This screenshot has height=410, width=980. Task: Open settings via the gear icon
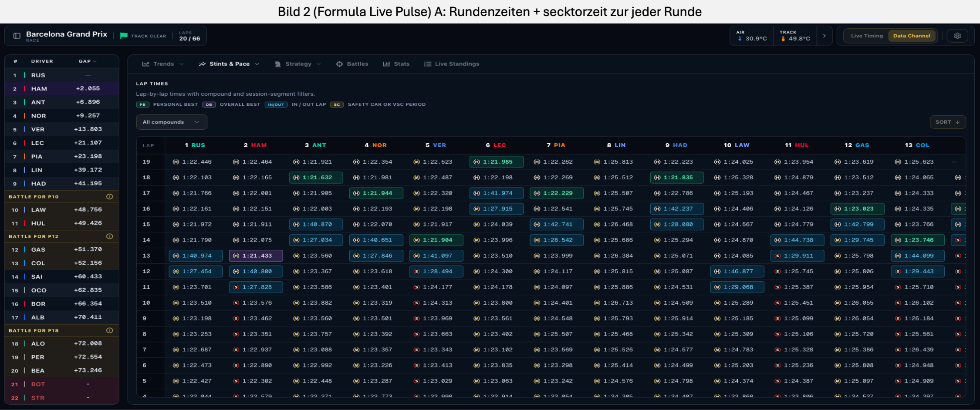pyautogui.click(x=957, y=36)
